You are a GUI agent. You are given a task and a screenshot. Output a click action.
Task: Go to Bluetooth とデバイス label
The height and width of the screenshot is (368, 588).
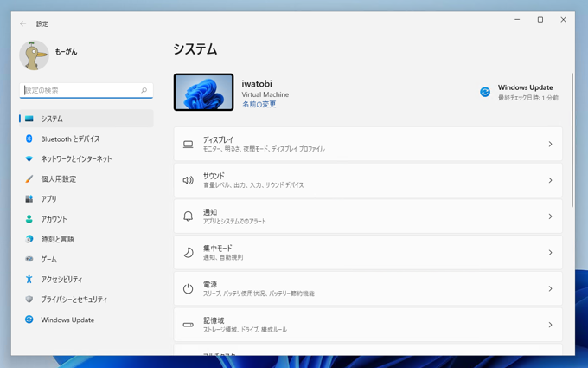click(70, 139)
